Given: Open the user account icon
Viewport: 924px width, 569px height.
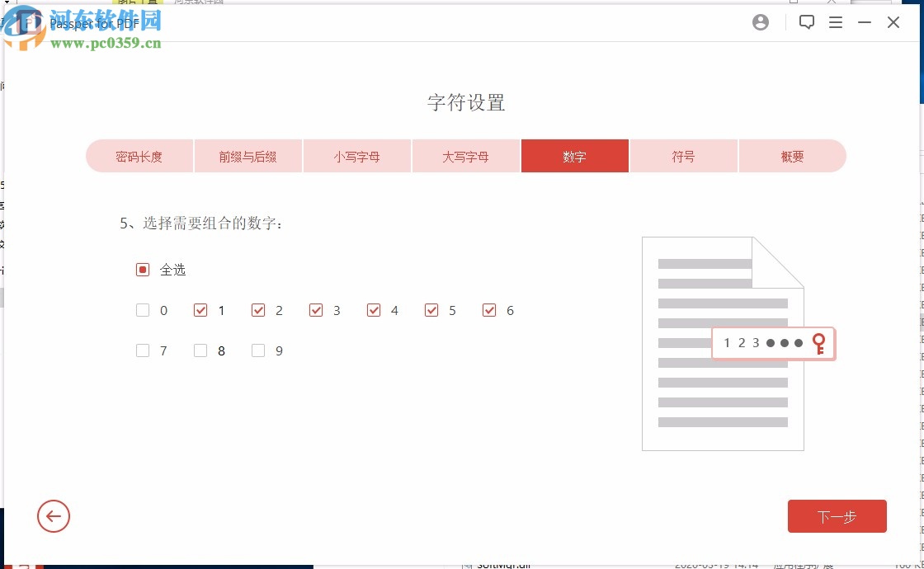Looking at the screenshot, I should (760, 22).
